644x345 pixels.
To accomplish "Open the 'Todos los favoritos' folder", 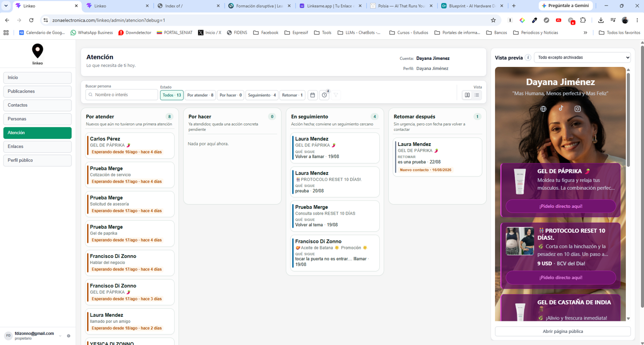I will 619,33.
